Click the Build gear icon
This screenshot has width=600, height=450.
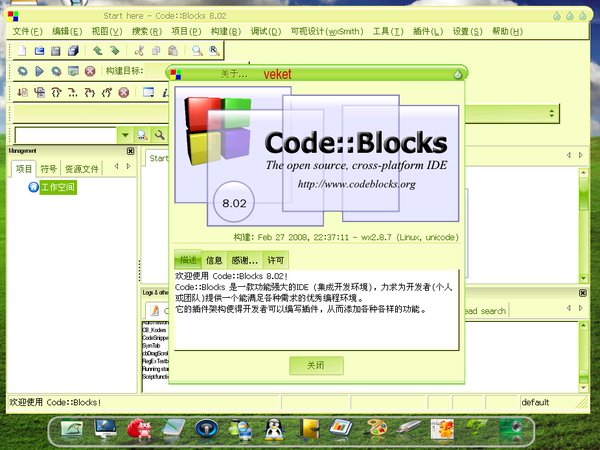click(22, 71)
